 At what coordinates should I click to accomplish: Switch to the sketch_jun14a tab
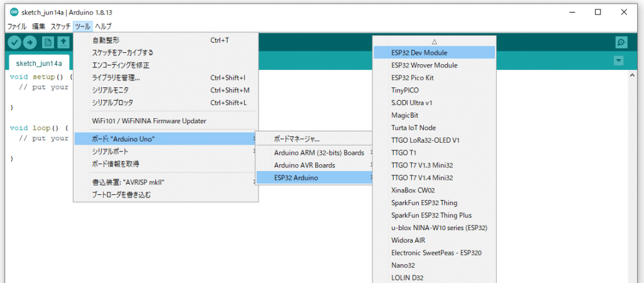[x=39, y=64]
